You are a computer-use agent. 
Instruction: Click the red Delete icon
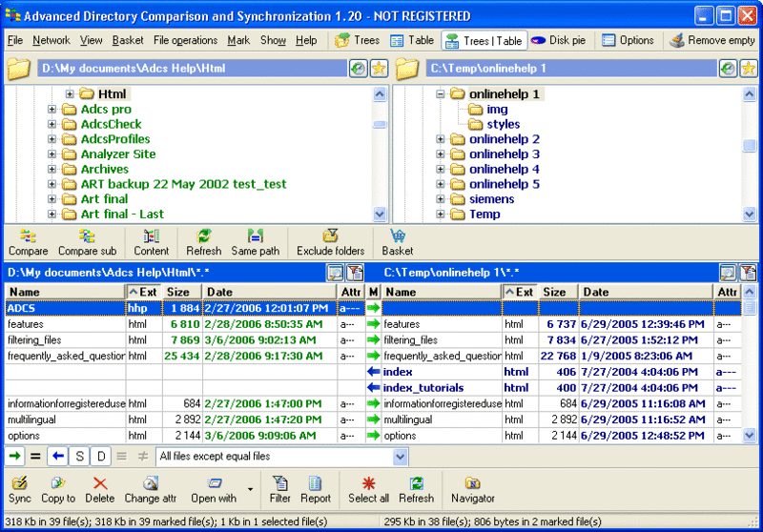coord(100,482)
